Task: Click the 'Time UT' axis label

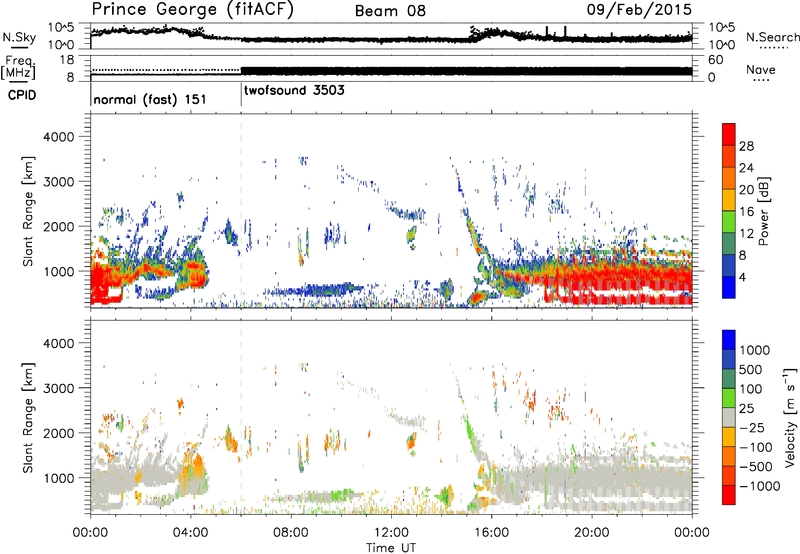Action: tap(391, 548)
